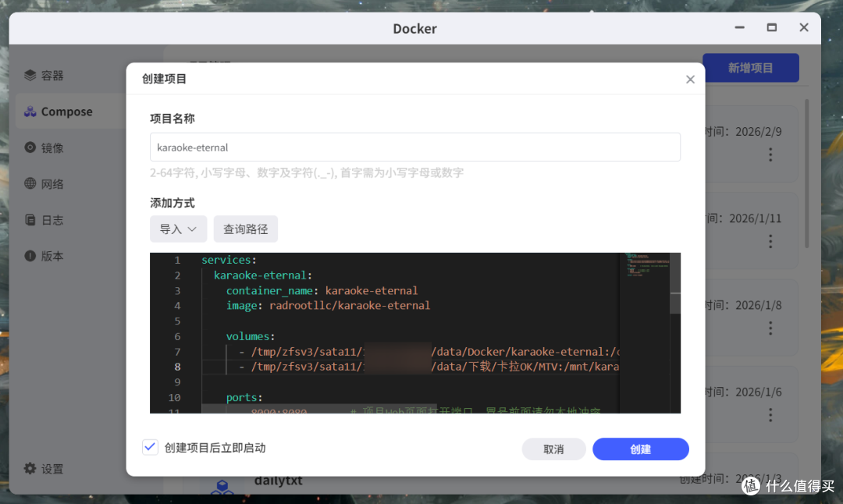Click the volume line with 卡拉OK/MTV path
Image resolution: width=843 pixels, height=504 pixels.
tap(429, 367)
